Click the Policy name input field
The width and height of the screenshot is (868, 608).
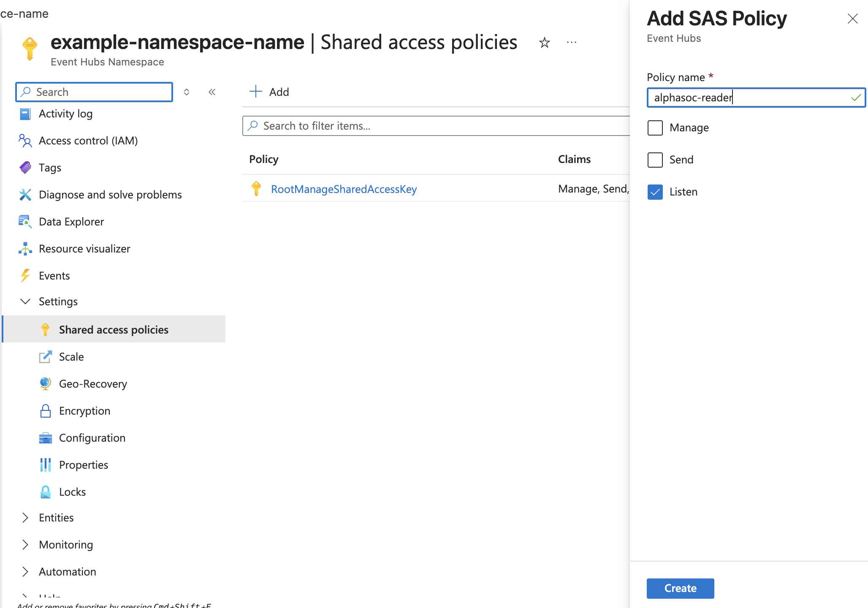(747, 98)
